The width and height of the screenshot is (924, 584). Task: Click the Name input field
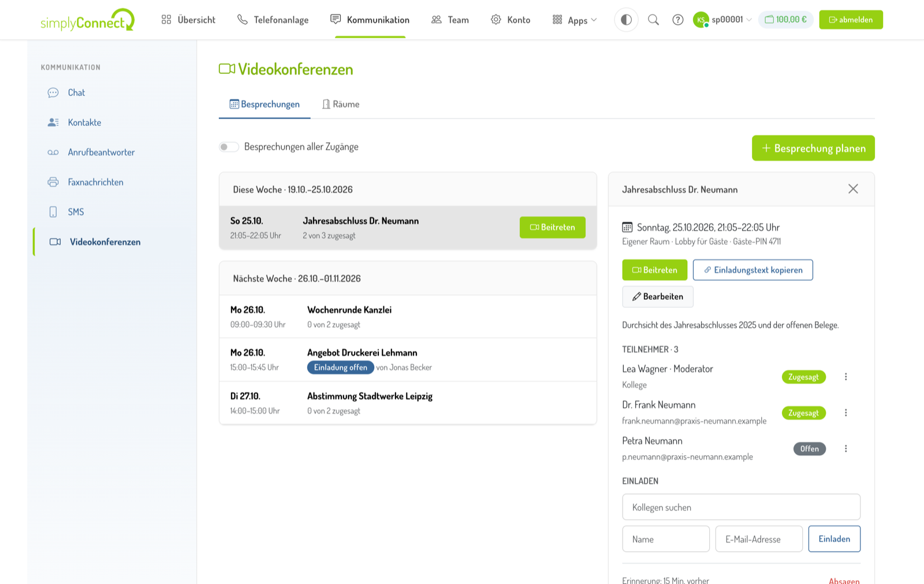click(x=666, y=539)
